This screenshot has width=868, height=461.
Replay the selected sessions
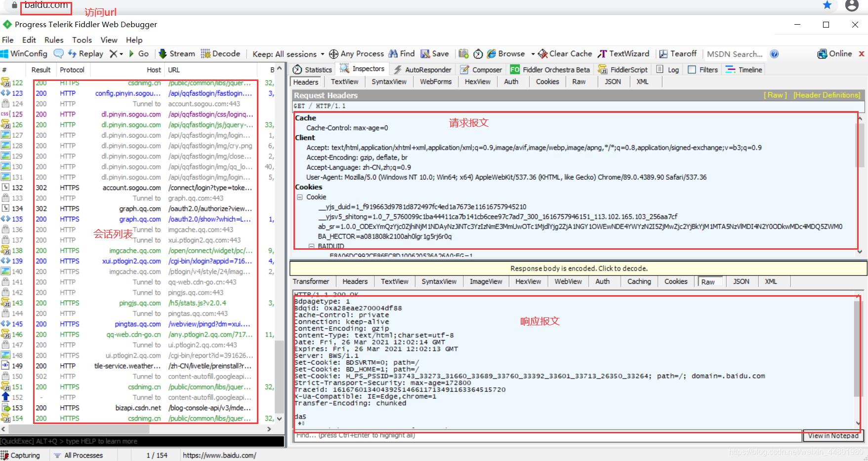[x=85, y=54]
